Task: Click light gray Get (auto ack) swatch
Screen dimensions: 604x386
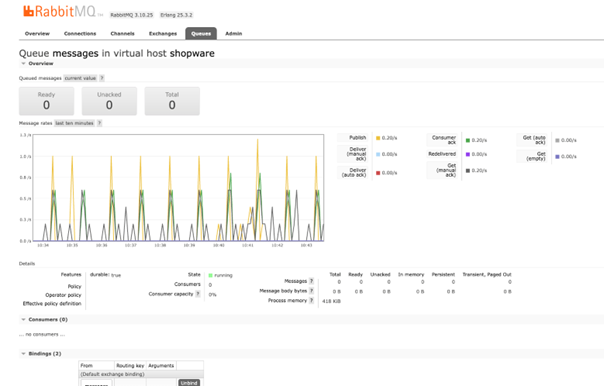Action: [x=557, y=140]
